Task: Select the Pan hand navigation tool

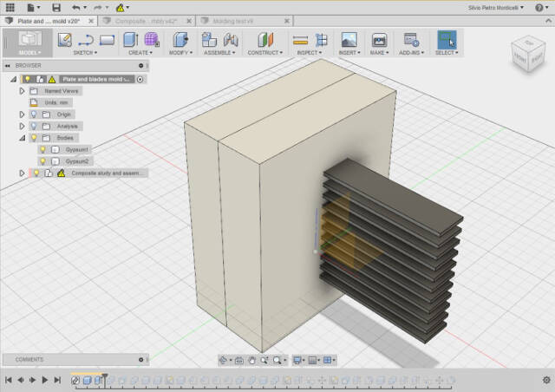Action: 251,361
